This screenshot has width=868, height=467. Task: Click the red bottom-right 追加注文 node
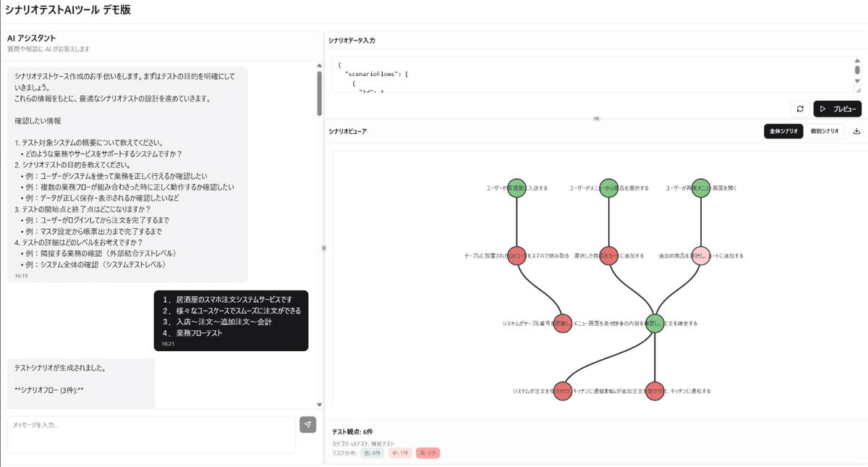[x=654, y=391]
